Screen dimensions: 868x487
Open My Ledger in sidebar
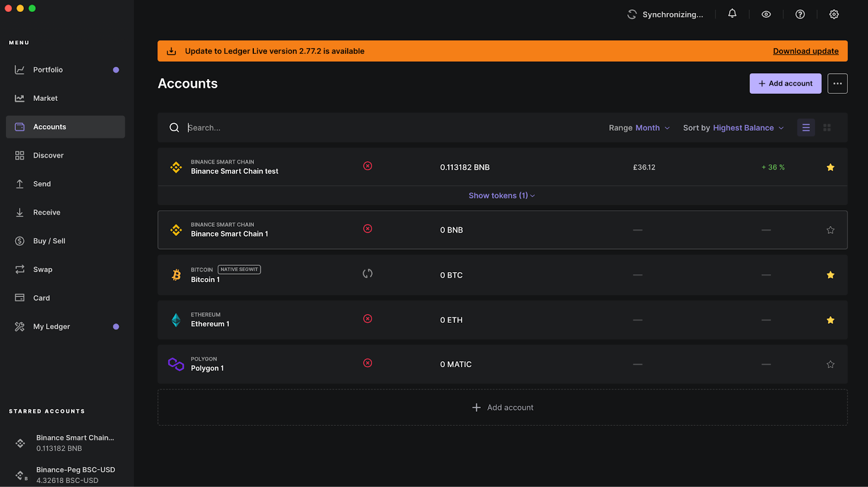pos(66,326)
